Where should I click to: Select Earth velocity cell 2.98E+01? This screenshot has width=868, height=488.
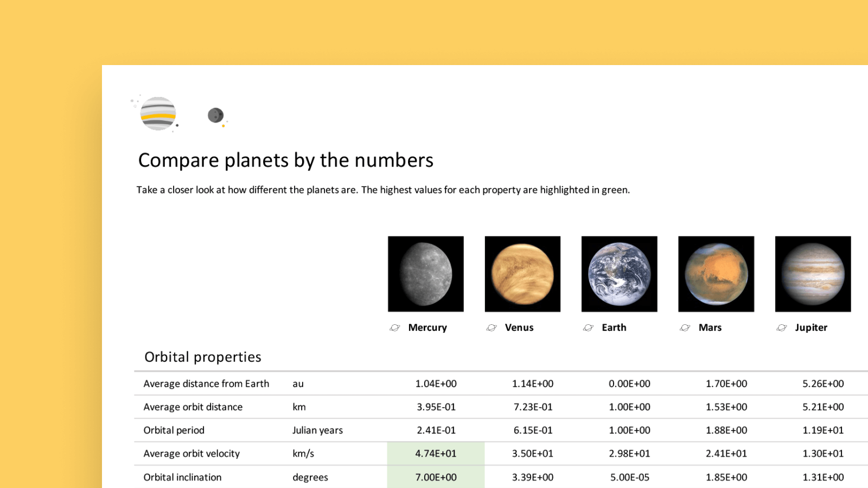(x=629, y=453)
